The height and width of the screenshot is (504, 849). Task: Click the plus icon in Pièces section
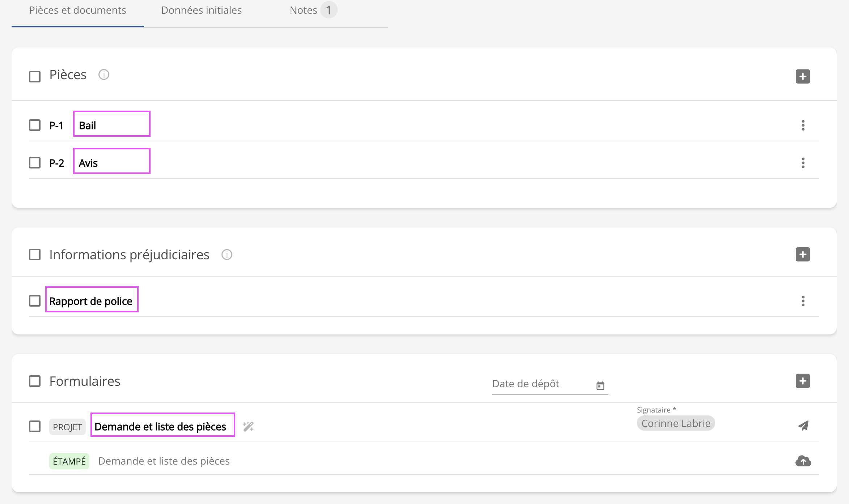tap(802, 76)
